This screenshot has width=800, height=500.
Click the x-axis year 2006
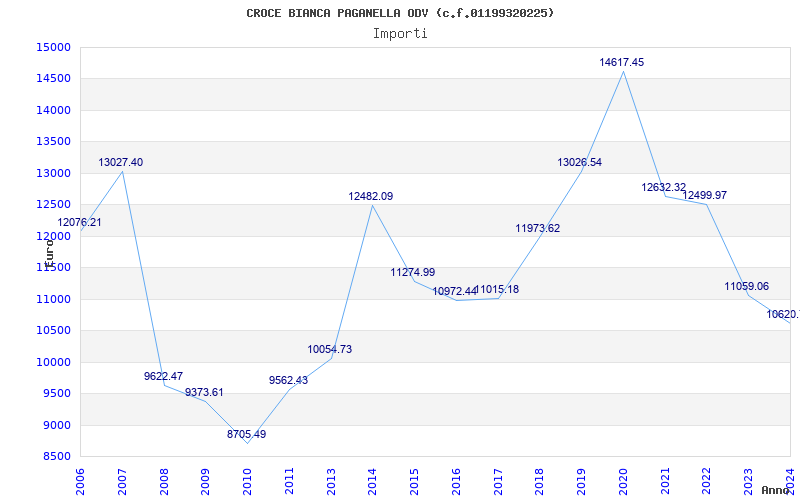click(x=81, y=482)
